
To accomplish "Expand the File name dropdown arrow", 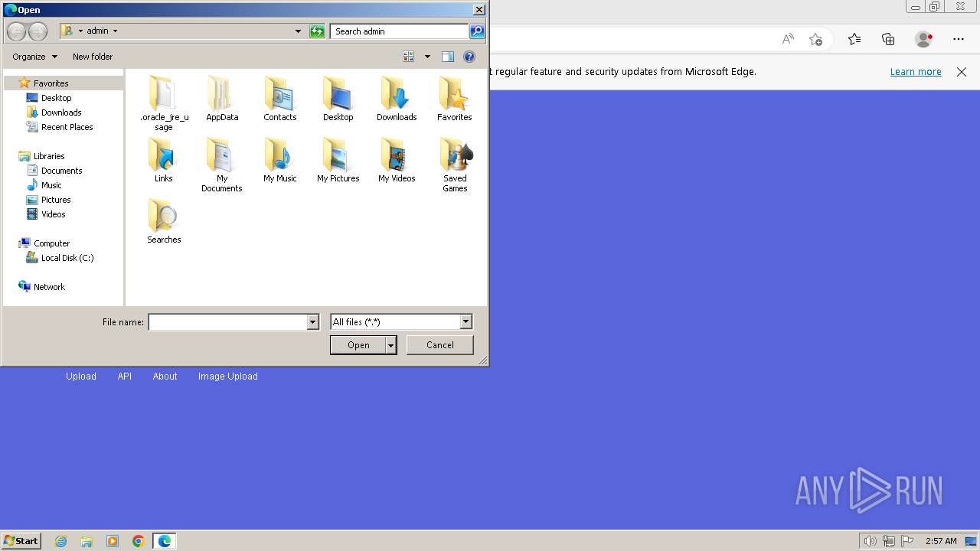I will click(x=312, y=322).
